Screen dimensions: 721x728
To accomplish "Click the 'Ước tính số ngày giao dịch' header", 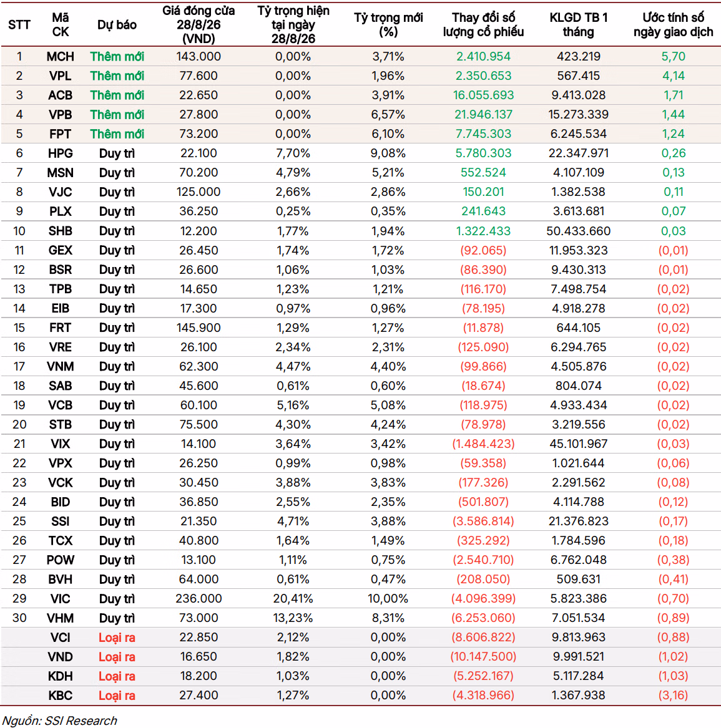I will [x=673, y=24].
